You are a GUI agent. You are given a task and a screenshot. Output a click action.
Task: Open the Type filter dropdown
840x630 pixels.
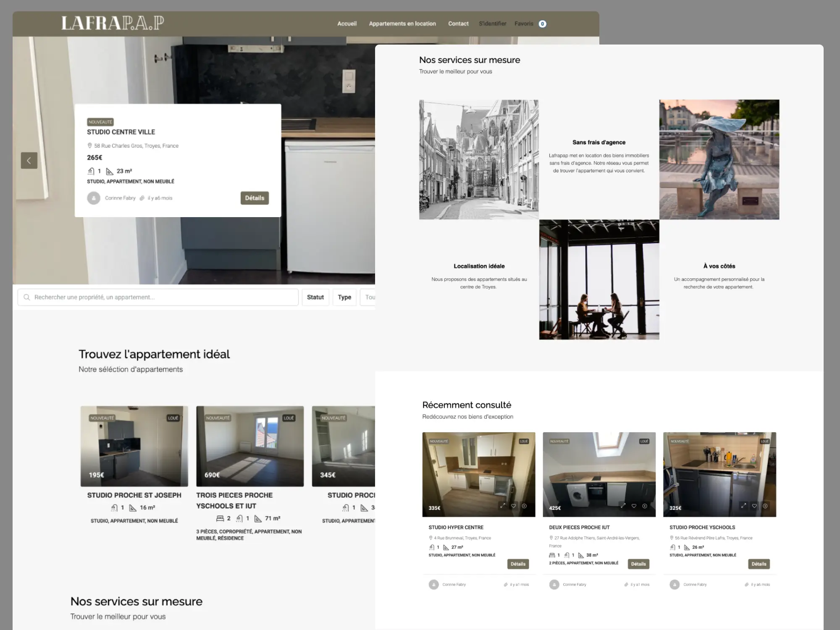coord(344,297)
